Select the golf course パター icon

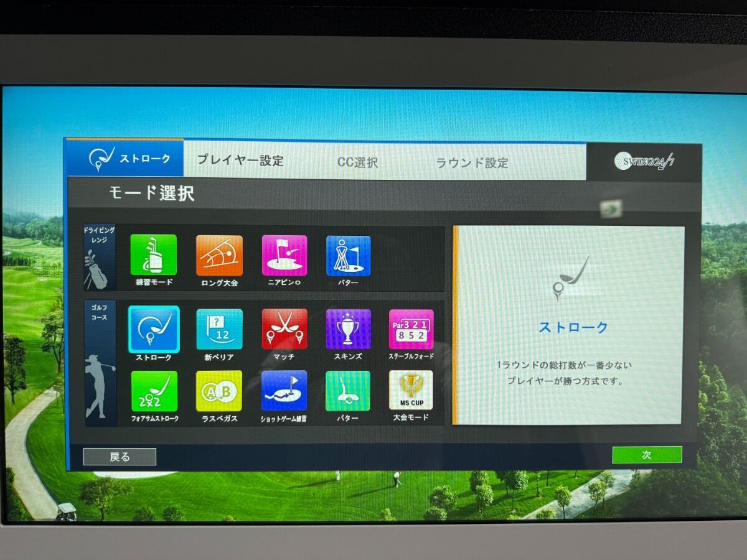click(x=348, y=391)
